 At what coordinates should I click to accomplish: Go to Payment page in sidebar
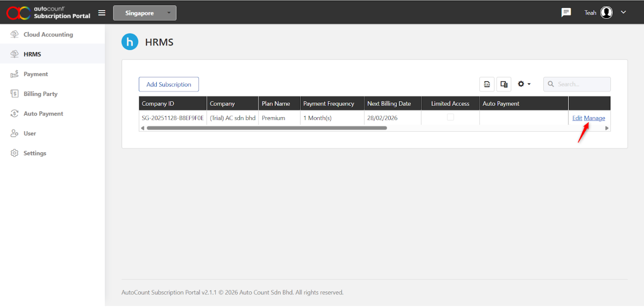pos(52,74)
